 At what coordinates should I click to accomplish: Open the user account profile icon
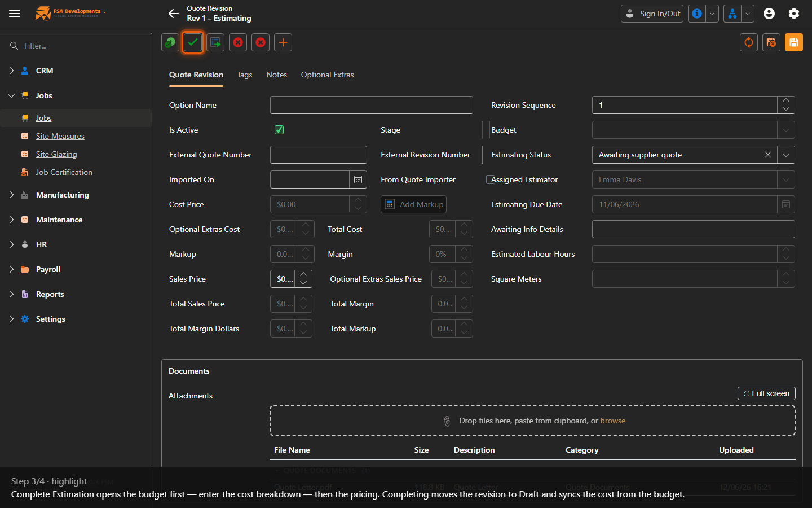coord(769,14)
